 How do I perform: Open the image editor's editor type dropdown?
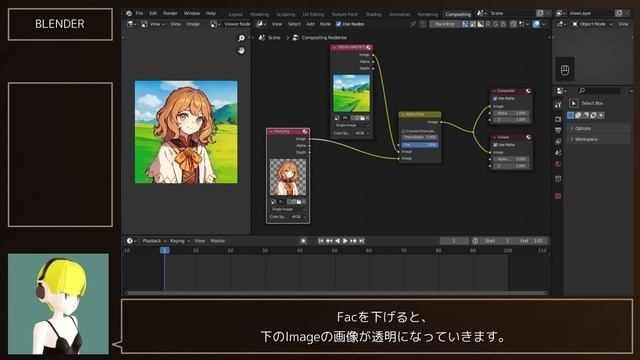131,24
